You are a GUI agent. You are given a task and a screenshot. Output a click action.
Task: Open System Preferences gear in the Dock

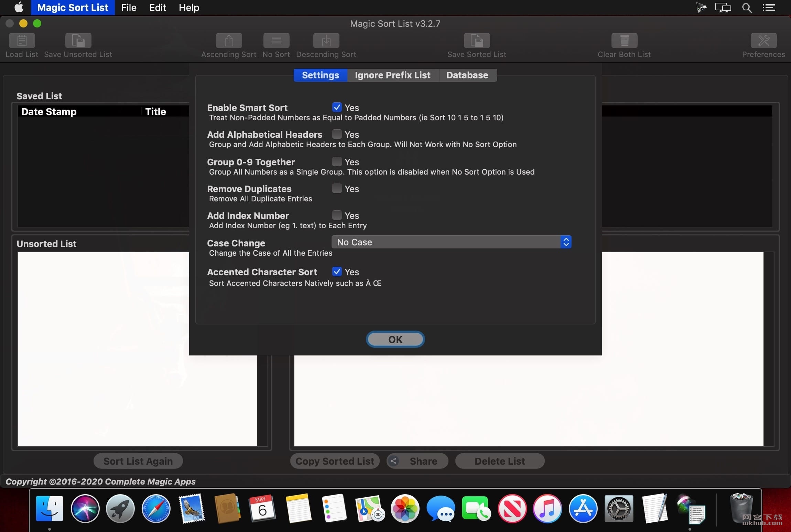(619, 509)
